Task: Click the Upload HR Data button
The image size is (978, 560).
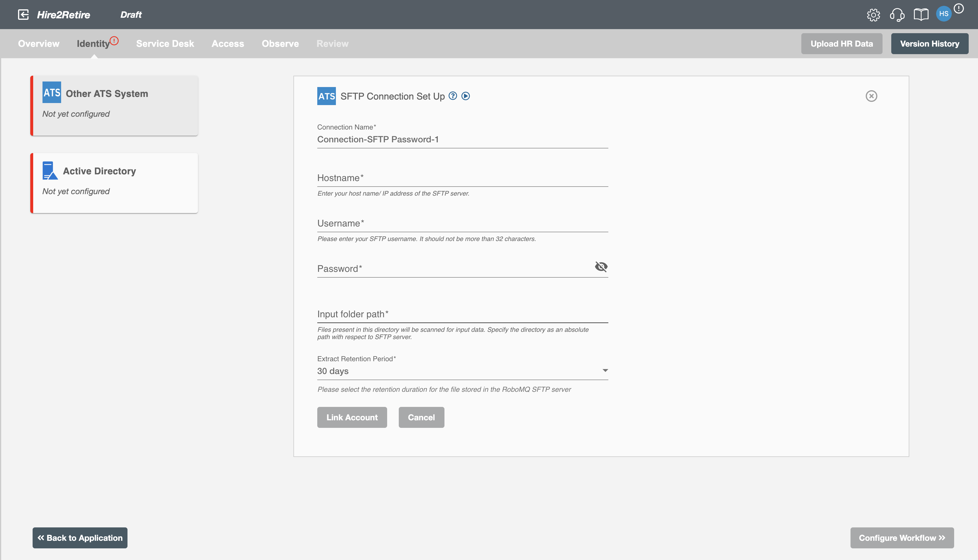Action: point(842,43)
